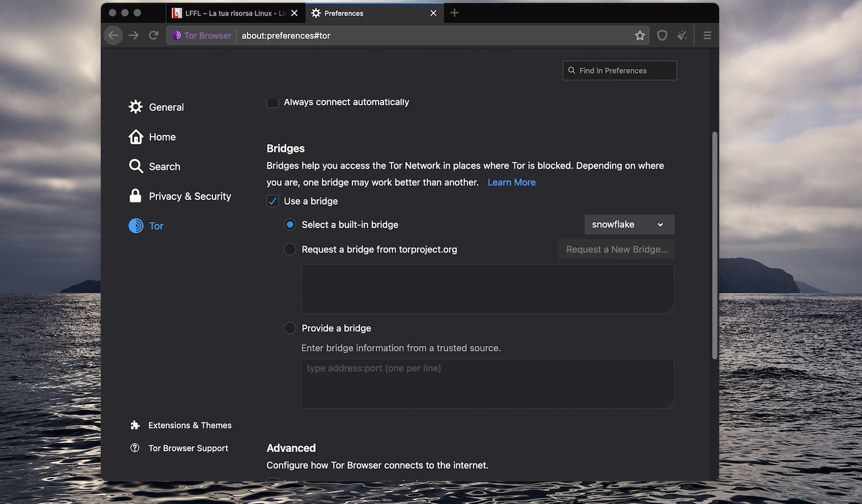The image size is (862, 504).
Task: Choose the Provide a bridge radio option
Action: 290,328
